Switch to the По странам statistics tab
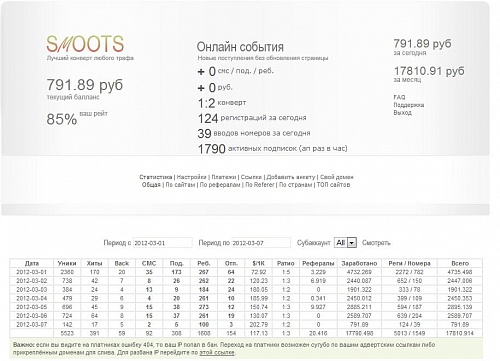500x361 pixels. click(295, 185)
